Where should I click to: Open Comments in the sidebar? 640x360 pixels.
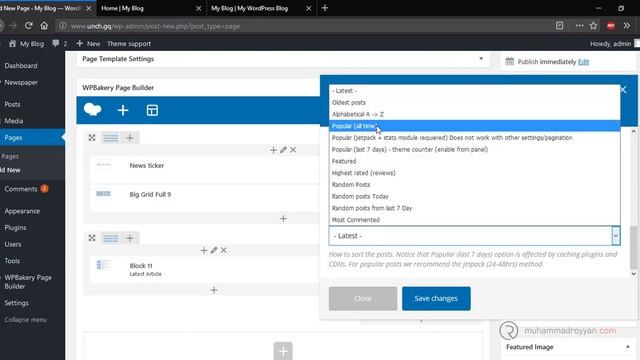coord(21,189)
